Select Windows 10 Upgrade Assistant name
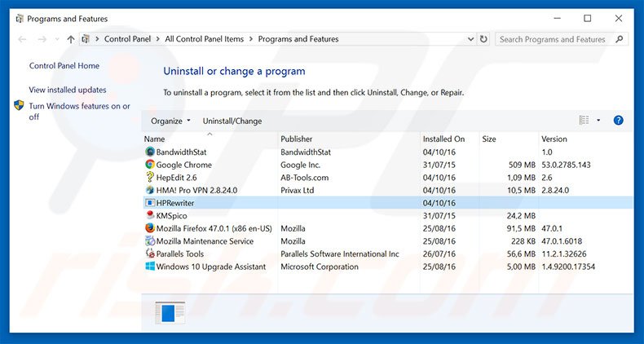The image size is (644, 344). click(211, 267)
